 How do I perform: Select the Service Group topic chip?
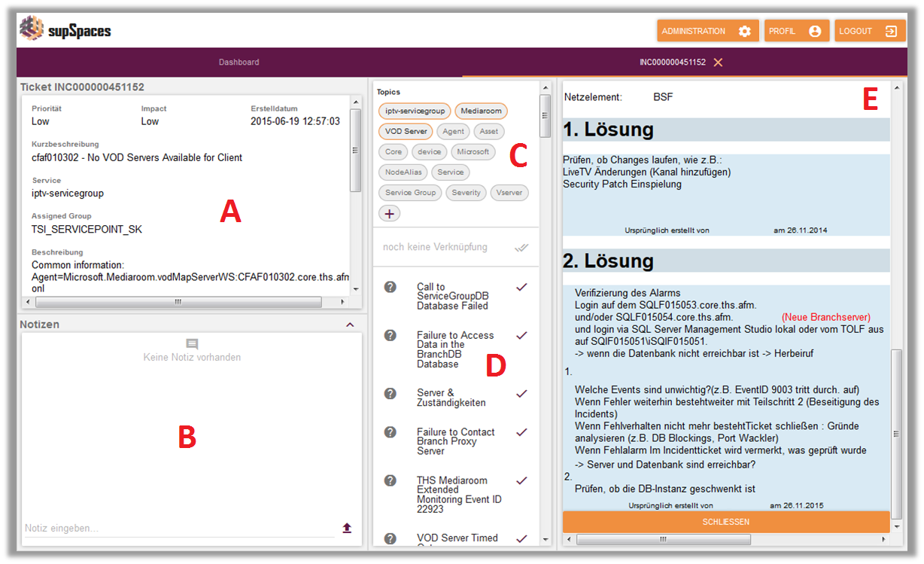[410, 193]
